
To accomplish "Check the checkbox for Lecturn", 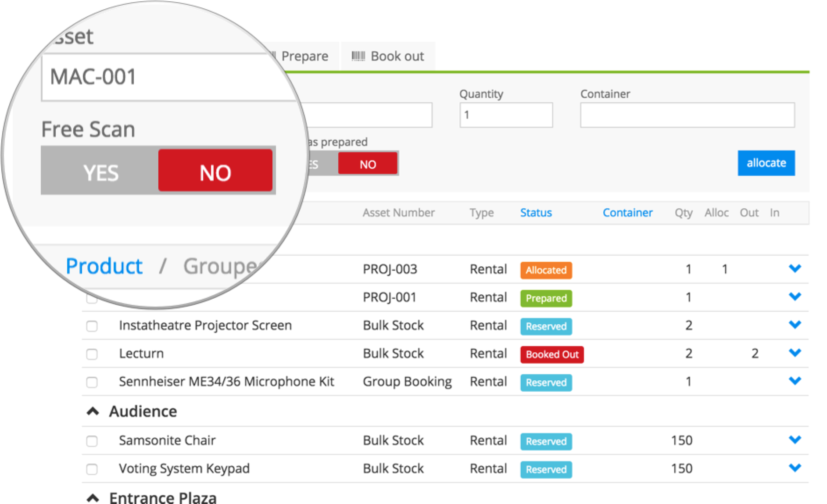I will [92, 354].
